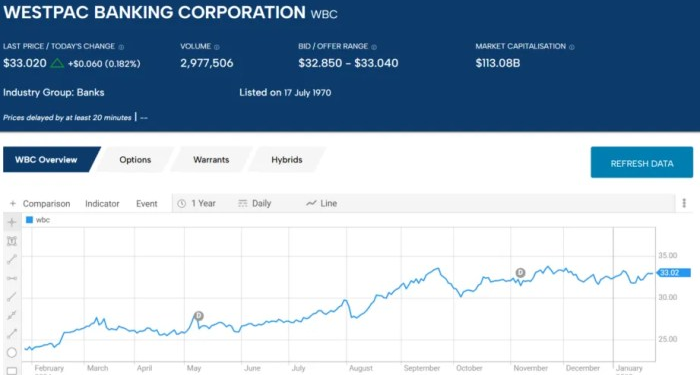
Task: Click info icon beside Market Capitalisation
Action: click(571, 47)
